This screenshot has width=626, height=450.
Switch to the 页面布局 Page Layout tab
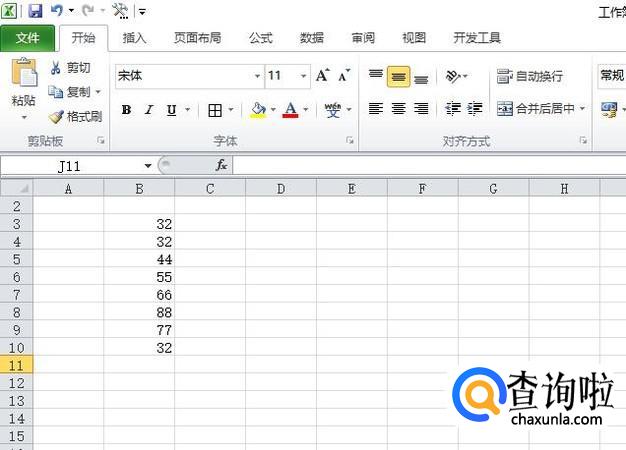[x=197, y=38]
